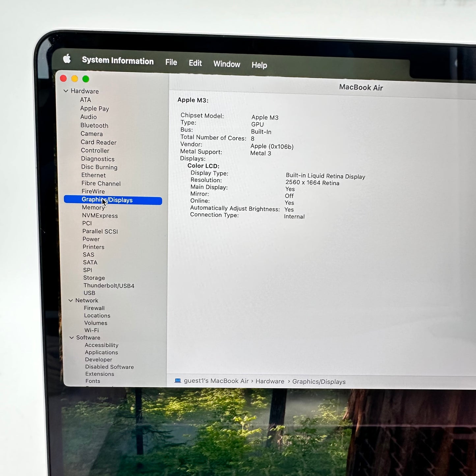Select Applications under Software
This screenshot has height=476, width=476.
(x=101, y=352)
